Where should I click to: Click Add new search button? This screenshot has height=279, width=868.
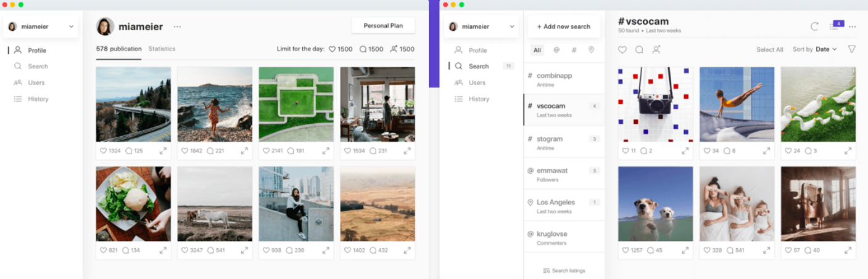click(563, 26)
